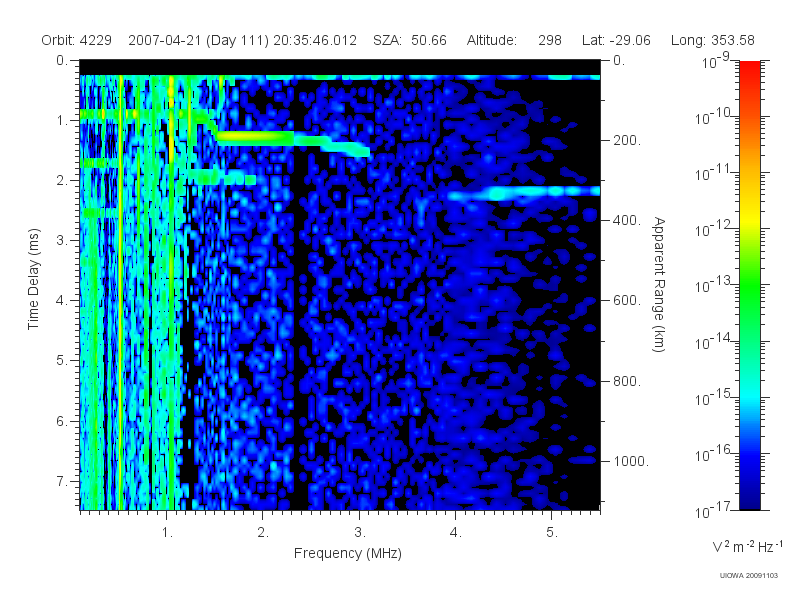Click the '1000.' apparent range tick label
800x600 pixels.
click(631, 461)
